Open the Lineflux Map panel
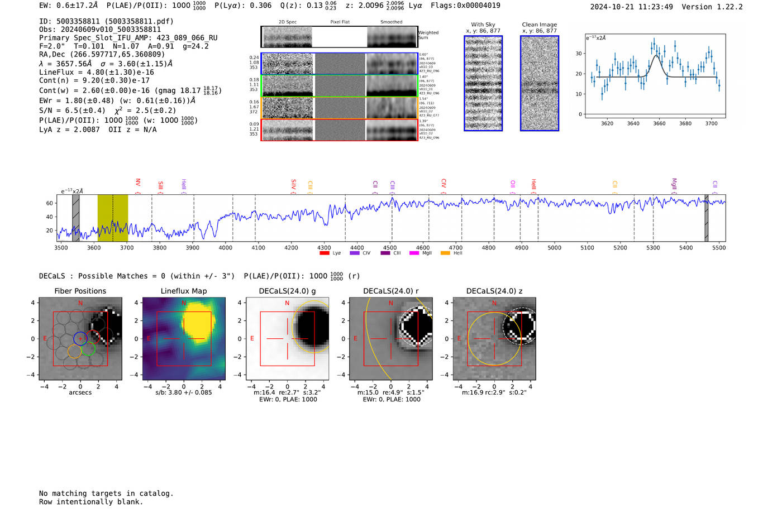This screenshot has width=782, height=532. point(184,339)
